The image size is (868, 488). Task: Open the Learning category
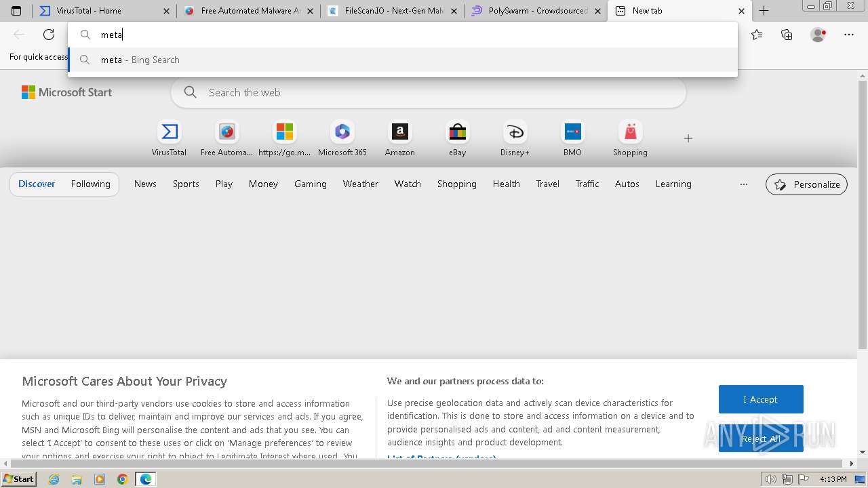[673, 184]
